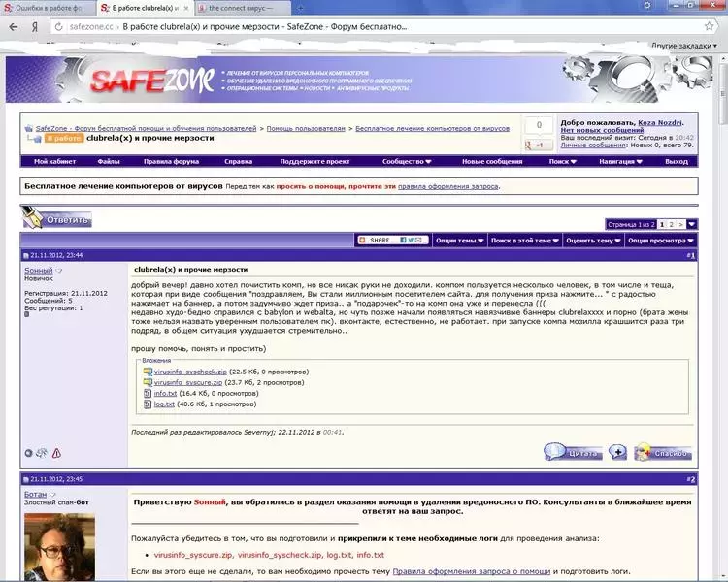Open Файлы menu item
Screen dimensions: 728x582
(109, 162)
